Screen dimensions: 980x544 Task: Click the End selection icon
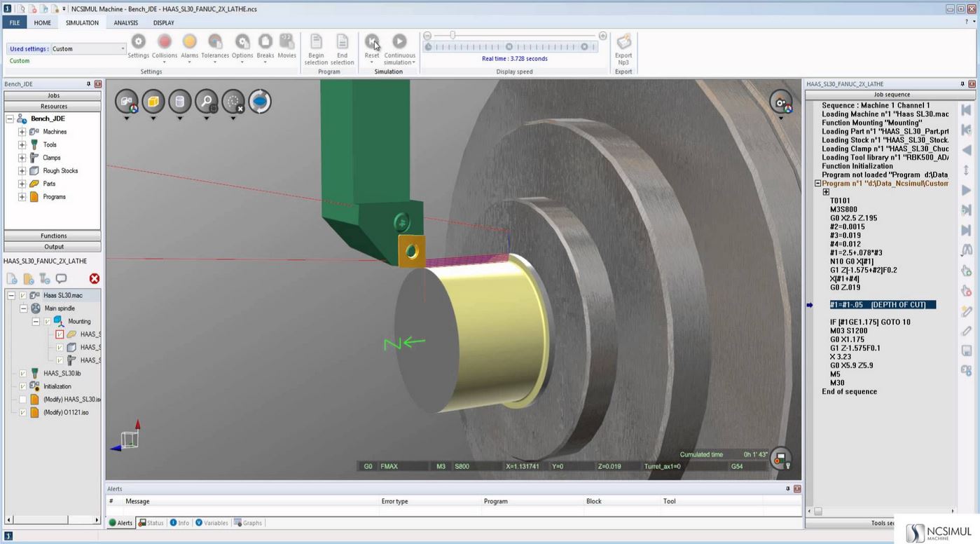[x=342, y=42]
